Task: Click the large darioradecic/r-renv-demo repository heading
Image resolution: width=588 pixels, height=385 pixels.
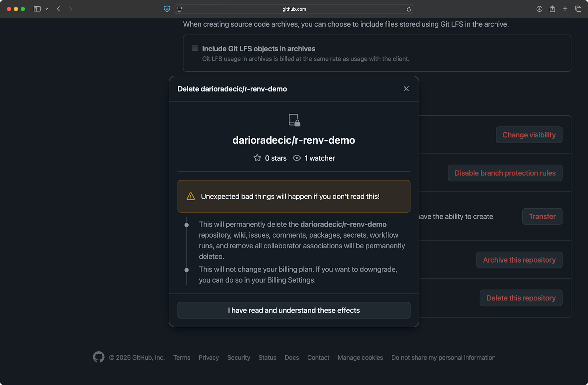Action: [x=294, y=140]
